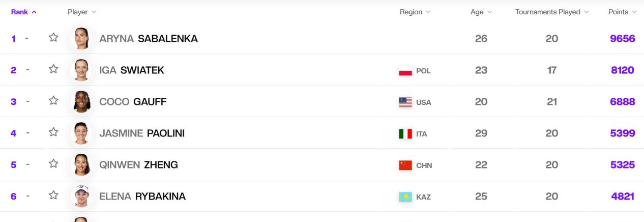
Task: Open the Region column dropdown
Action: coord(415,12)
